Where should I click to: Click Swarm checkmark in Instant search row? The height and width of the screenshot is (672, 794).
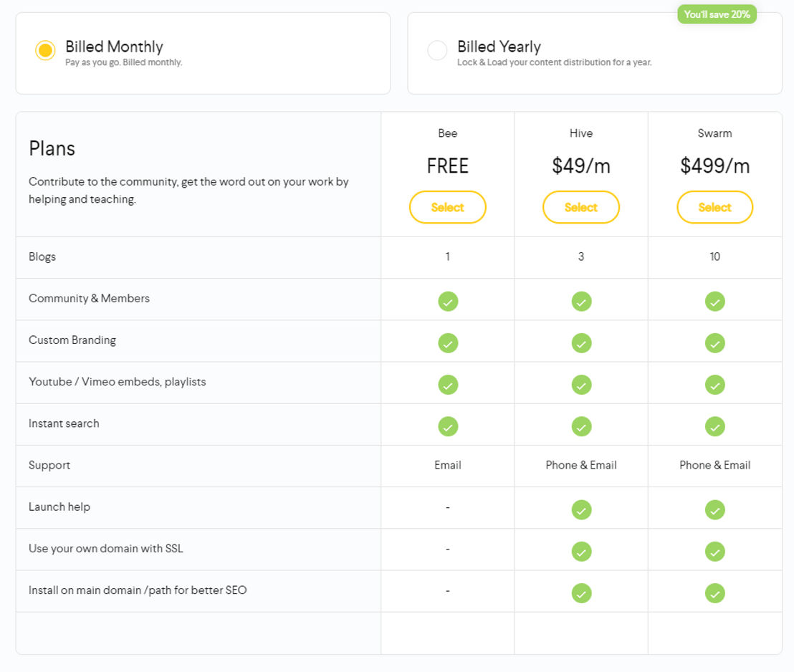[x=714, y=426]
